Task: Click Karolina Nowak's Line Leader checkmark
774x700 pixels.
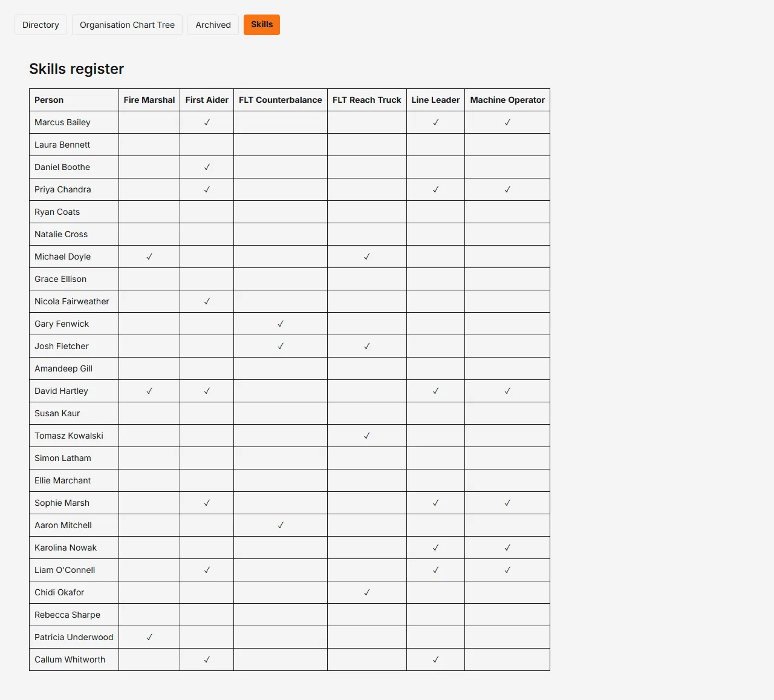Action: pos(435,548)
